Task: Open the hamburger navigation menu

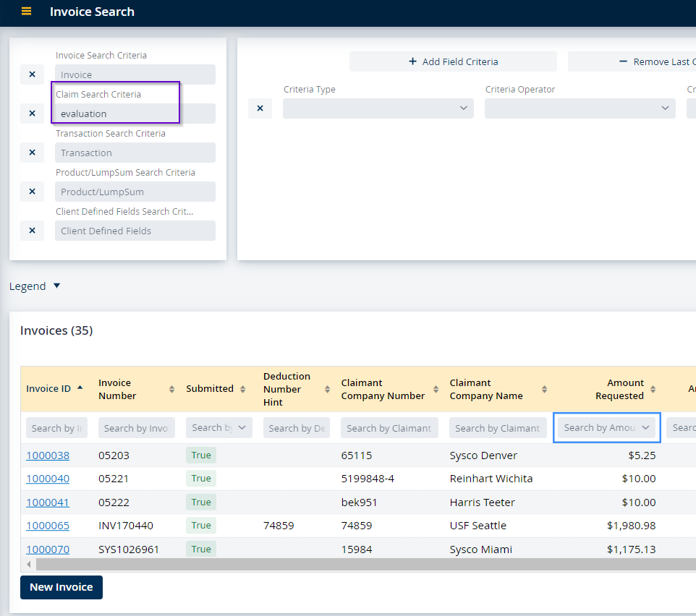Action: click(x=27, y=12)
